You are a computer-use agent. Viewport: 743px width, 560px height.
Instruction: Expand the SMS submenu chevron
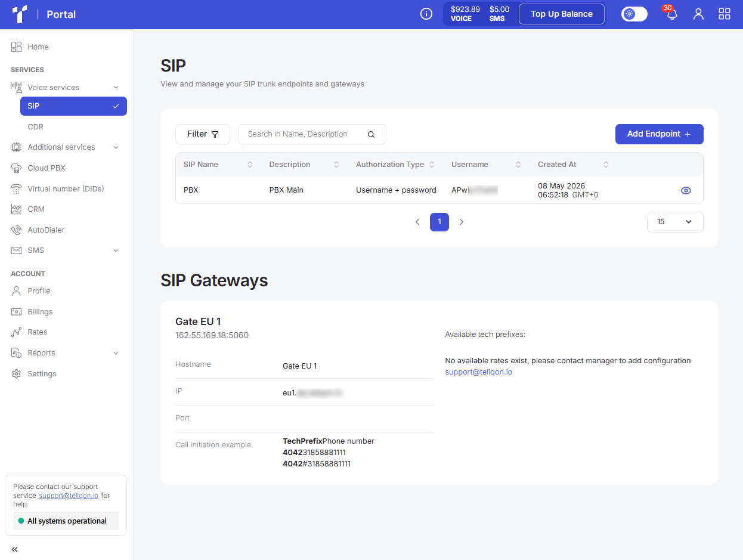click(116, 250)
